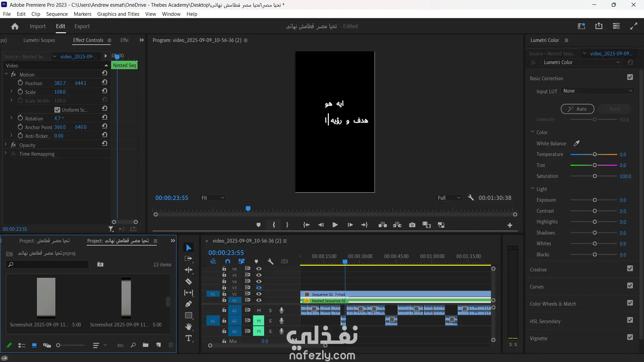Image resolution: width=644 pixels, height=362 pixels.
Task: Disable the Curves section checkbox
Action: (630, 286)
